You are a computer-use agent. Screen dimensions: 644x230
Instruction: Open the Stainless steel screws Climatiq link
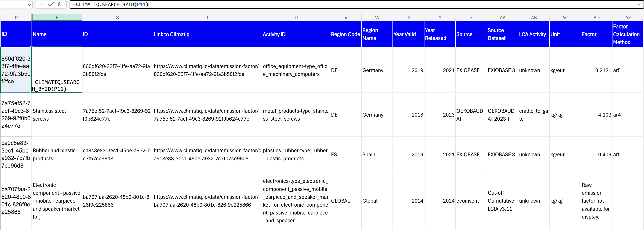[206, 115]
